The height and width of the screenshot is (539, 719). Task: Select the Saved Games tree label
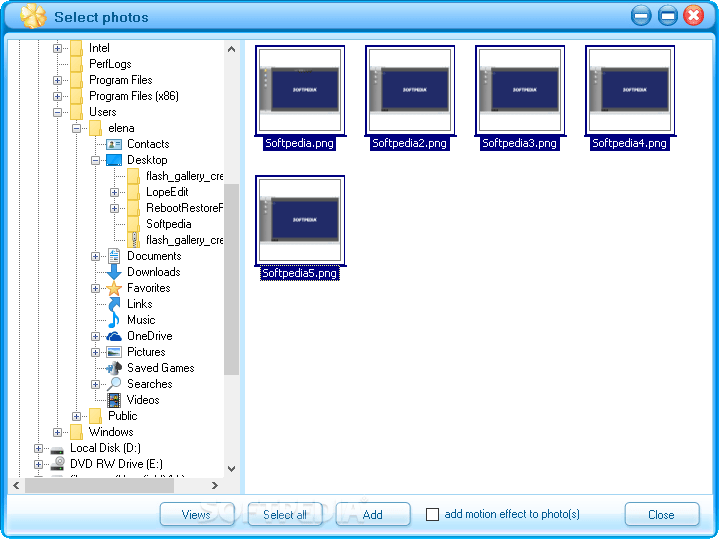click(x=160, y=368)
